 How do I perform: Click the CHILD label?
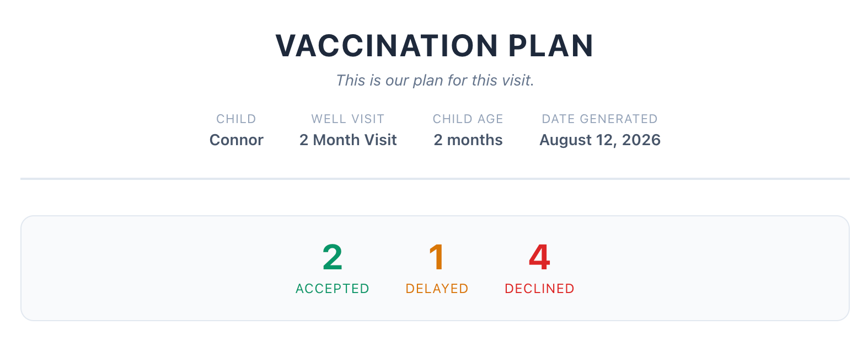(x=236, y=119)
